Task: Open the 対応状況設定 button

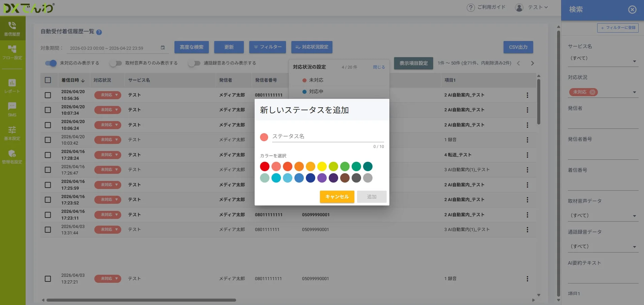Action: (x=312, y=47)
